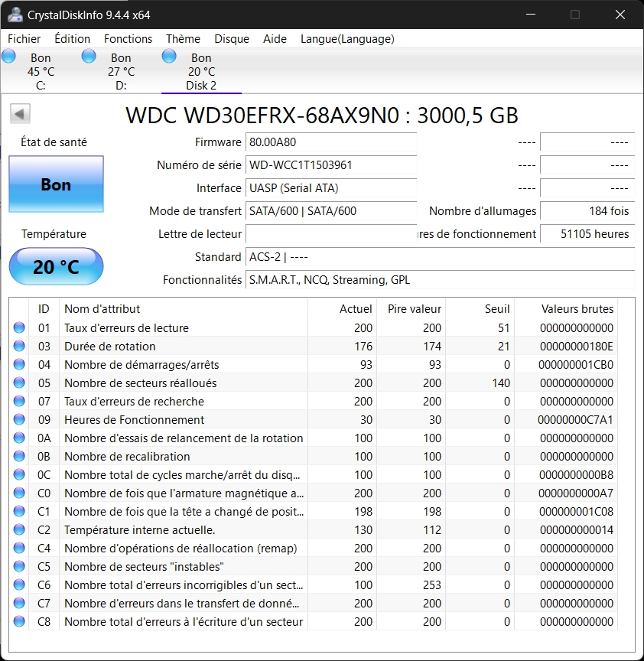Open the Fonctions menu
The height and width of the screenshot is (661, 644).
[x=128, y=39]
